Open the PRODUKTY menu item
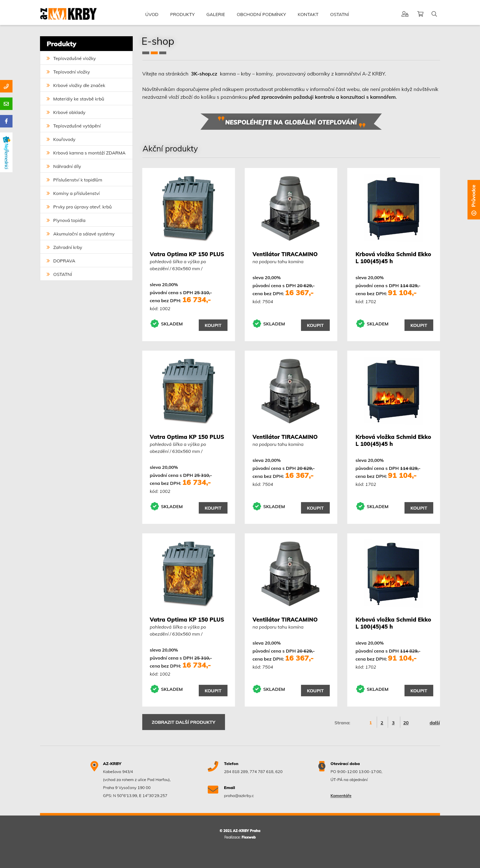The width and height of the screenshot is (480, 868). [182, 14]
